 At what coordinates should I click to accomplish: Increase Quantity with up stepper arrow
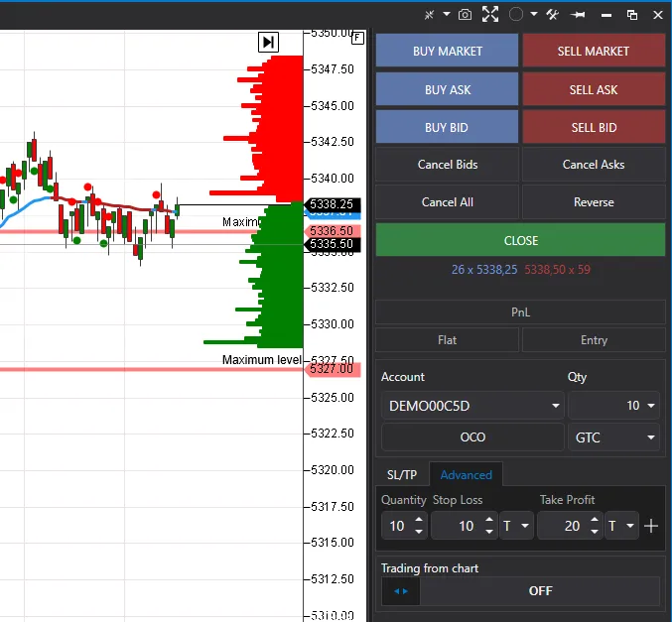(419, 519)
